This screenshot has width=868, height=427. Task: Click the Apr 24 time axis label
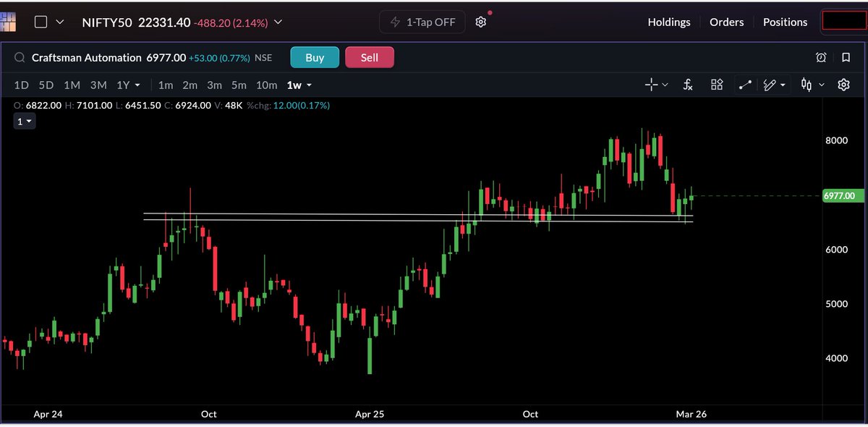click(x=47, y=414)
